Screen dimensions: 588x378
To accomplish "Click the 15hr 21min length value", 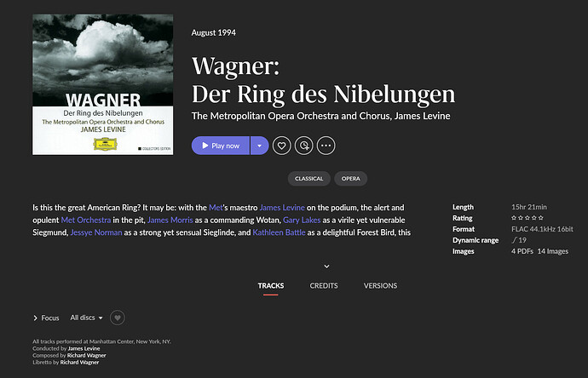I will [529, 207].
